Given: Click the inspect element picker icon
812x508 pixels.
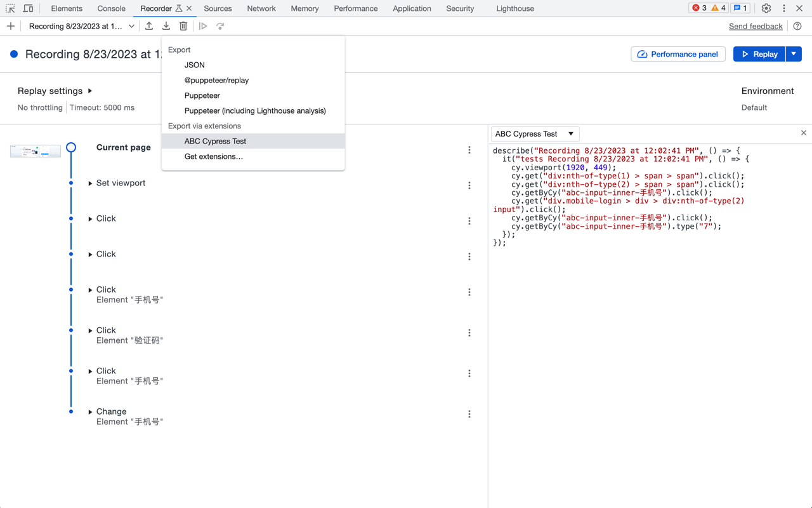Looking at the screenshot, I should (10, 8).
